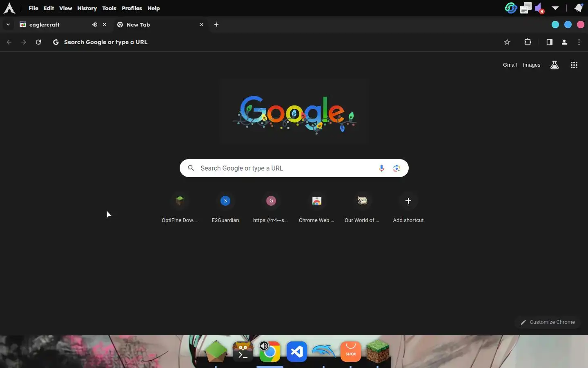
Task: Open the History menu
Action: pyautogui.click(x=87, y=8)
